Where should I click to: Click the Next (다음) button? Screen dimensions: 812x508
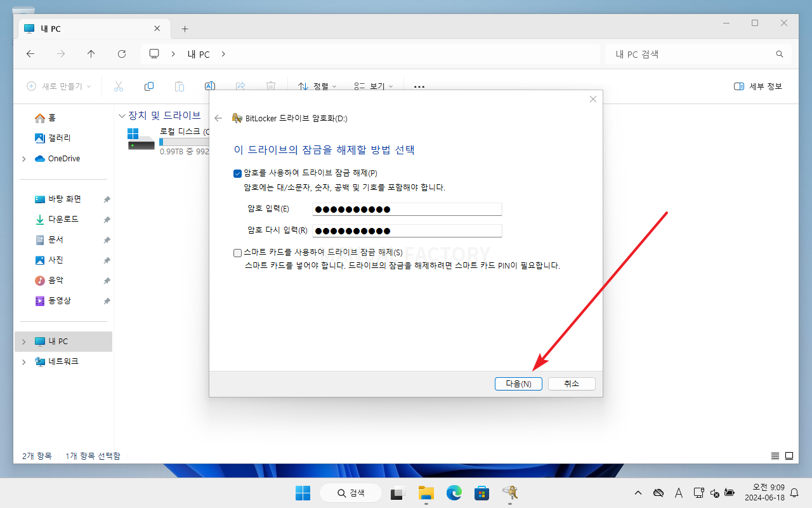pyautogui.click(x=518, y=384)
